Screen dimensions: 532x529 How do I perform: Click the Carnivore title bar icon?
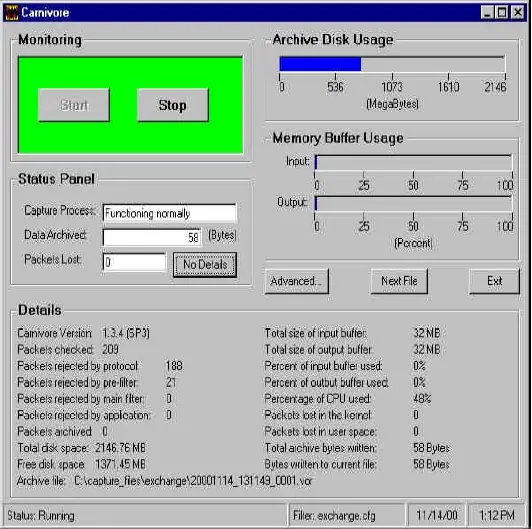[x=12, y=13]
